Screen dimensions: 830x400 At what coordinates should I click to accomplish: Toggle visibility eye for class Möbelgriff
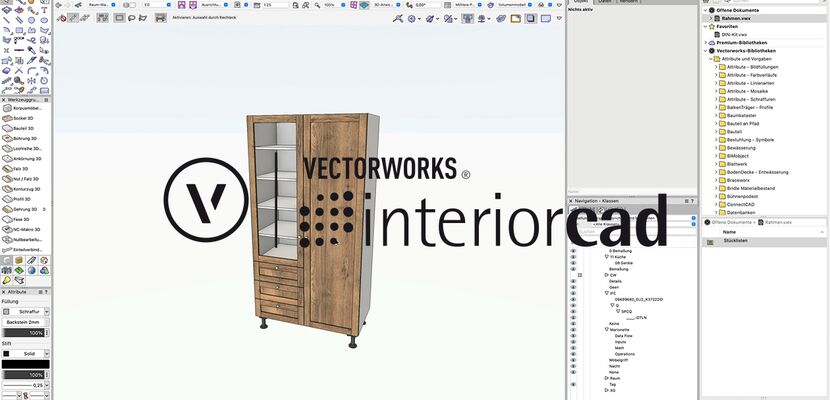(573, 360)
